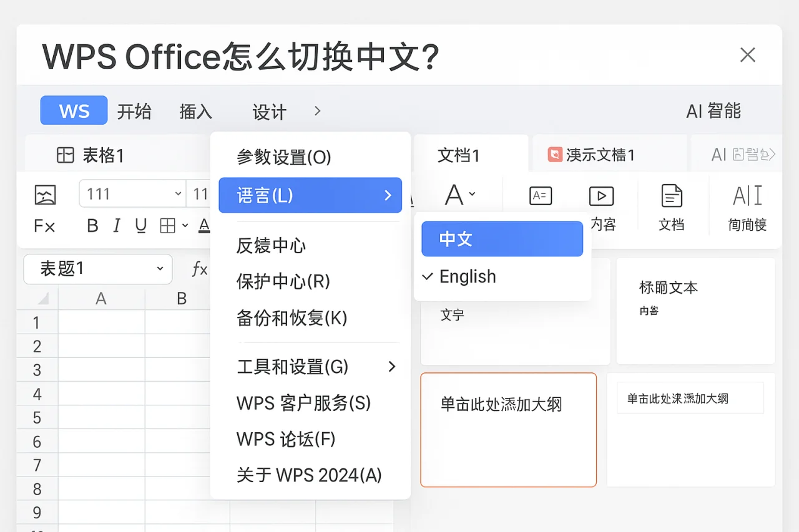This screenshot has height=532, width=799.
Task: Select cell A1 in the spreadsheet
Action: pyautogui.click(x=101, y=322)
